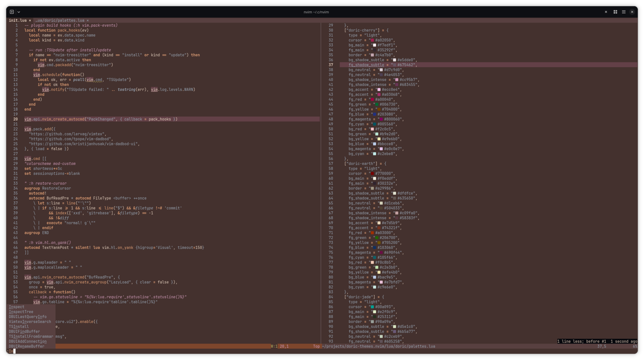Select InspectTree in the completion menu

(21, 312)
